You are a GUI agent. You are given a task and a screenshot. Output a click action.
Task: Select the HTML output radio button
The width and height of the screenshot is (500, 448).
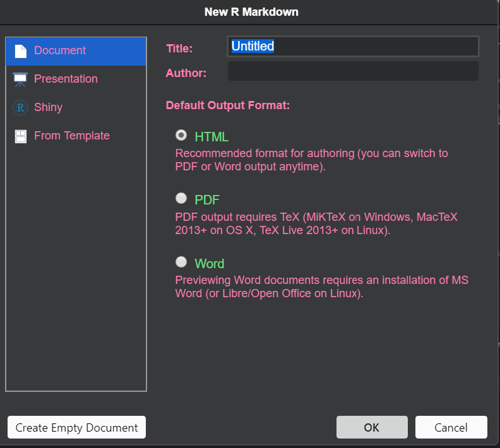point(181,135)
